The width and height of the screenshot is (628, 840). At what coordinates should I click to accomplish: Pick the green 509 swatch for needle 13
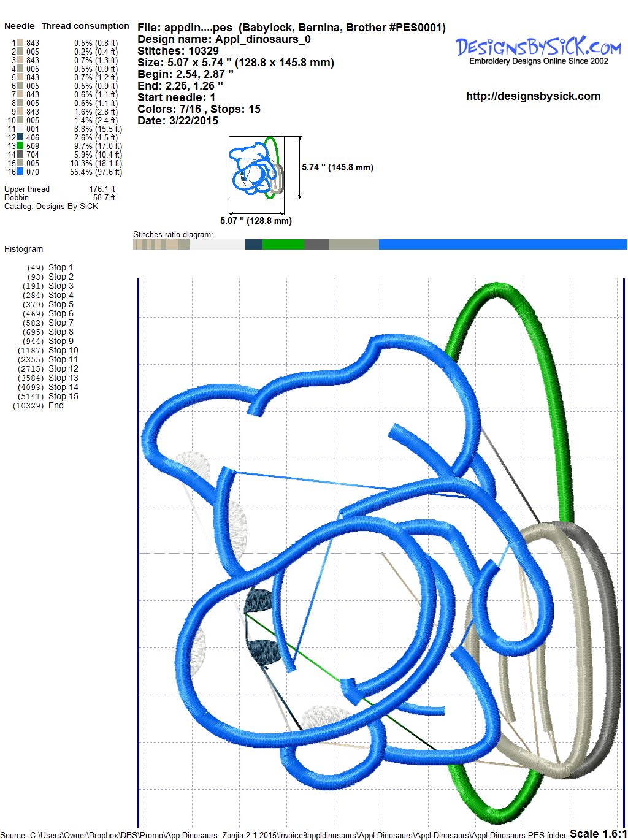click(20, 147)
